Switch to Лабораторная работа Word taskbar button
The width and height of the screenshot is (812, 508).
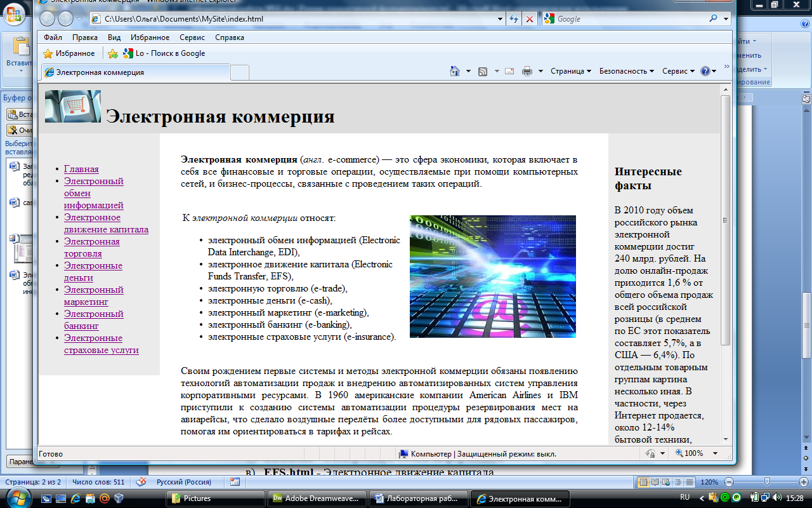click(419, 498)
